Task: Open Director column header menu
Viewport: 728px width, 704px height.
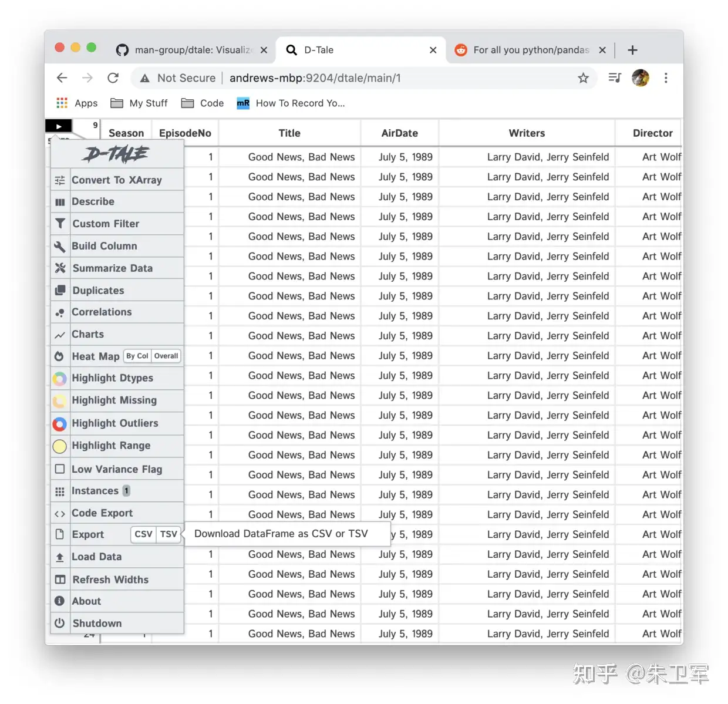Action: (652, 133)
